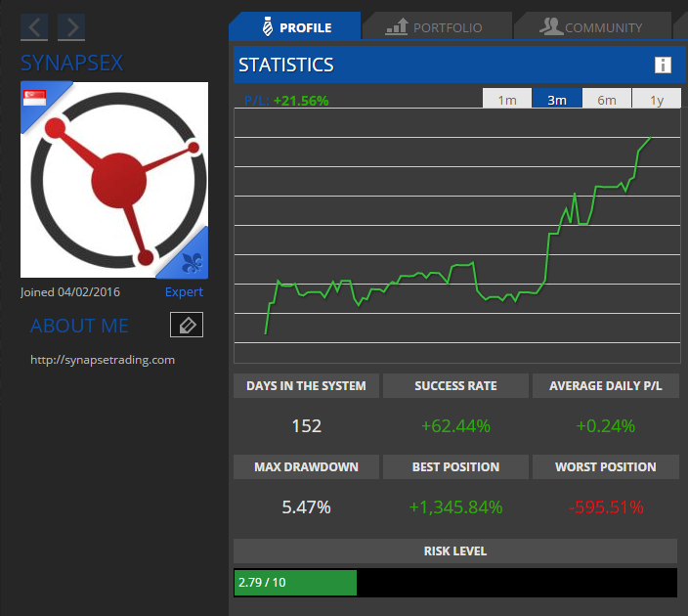Screen dimensions: 688x616
Task: Click the Singapore flag badge on avatar
Action: [39, 96]
